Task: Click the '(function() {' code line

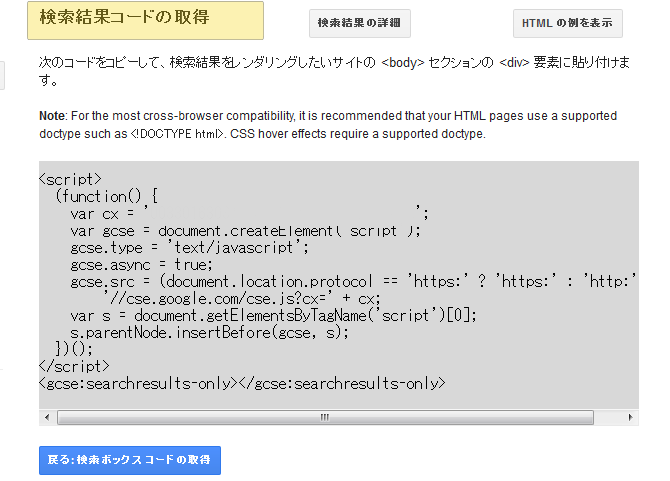Action: [106, 197]
